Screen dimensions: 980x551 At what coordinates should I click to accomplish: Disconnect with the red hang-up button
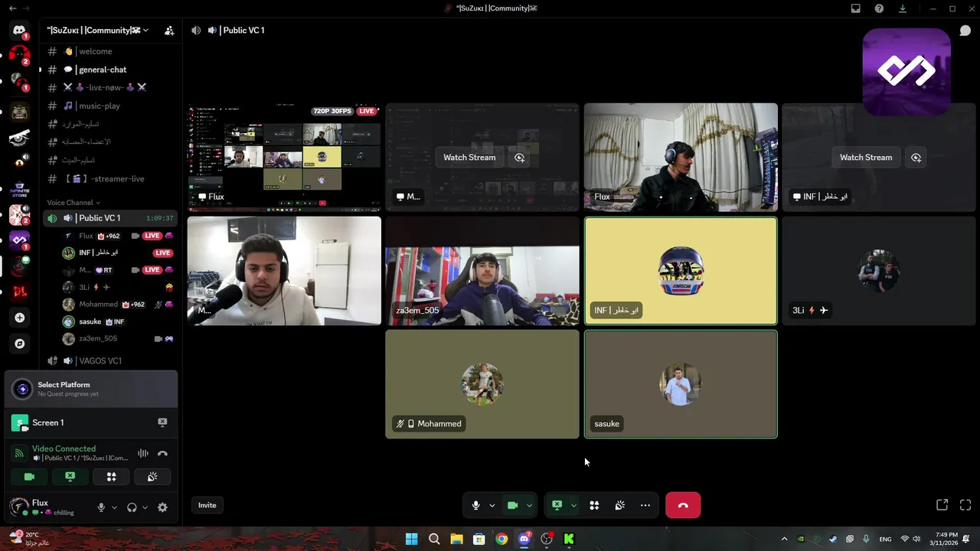683,505
